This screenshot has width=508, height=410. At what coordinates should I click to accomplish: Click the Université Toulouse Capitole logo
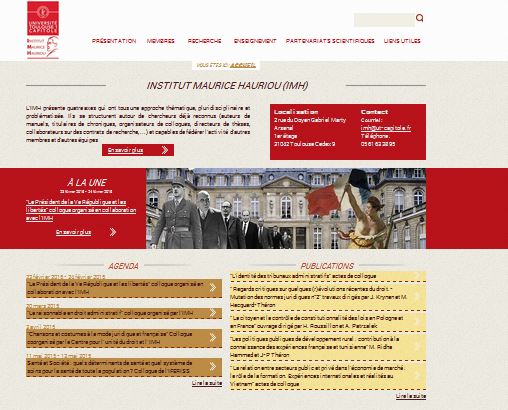[x=43, y=18]
